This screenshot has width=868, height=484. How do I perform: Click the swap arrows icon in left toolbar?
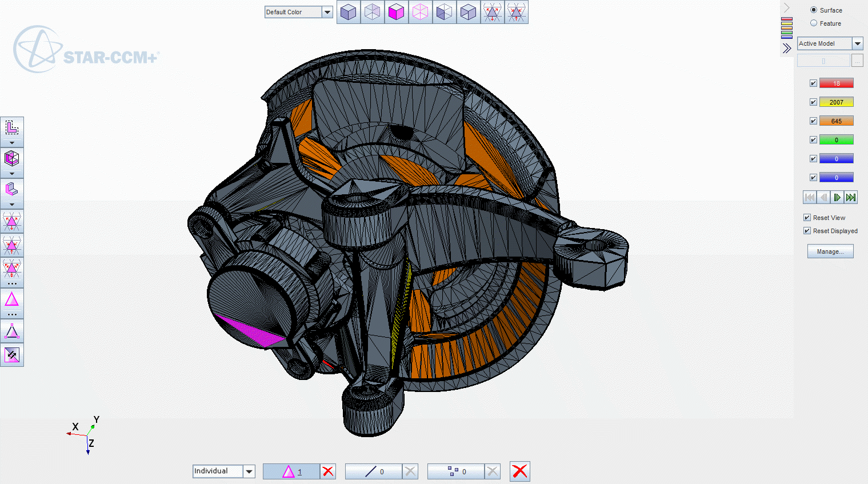point(12,355)
